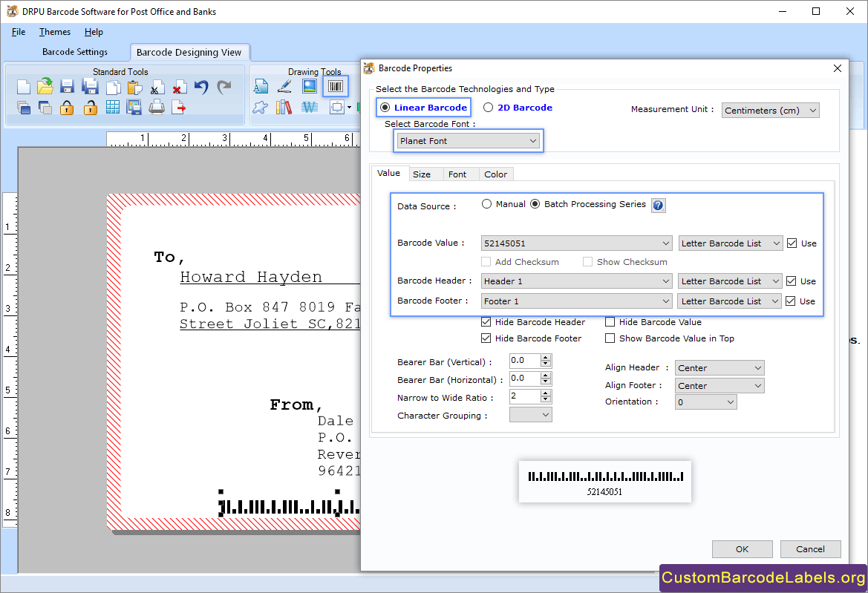Undo the last action

click(201, 87)
